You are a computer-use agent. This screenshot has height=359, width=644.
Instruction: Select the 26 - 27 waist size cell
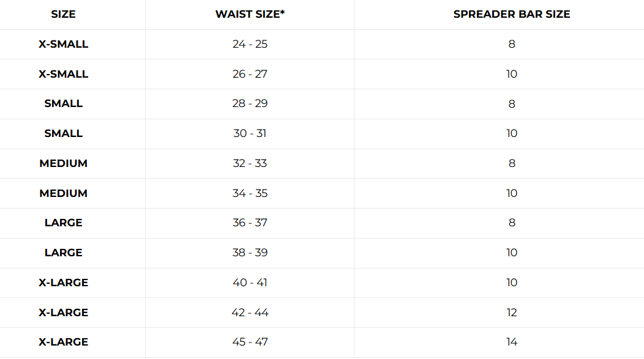click(x=250, y=74)
